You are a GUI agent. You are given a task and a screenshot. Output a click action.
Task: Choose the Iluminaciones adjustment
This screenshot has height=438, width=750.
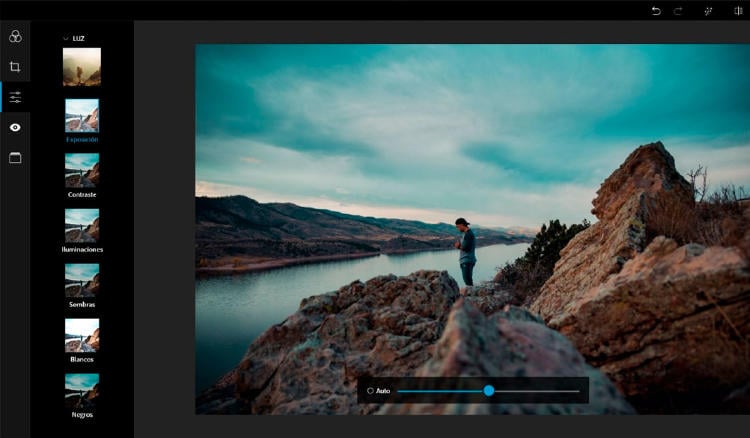click(82, 225)
